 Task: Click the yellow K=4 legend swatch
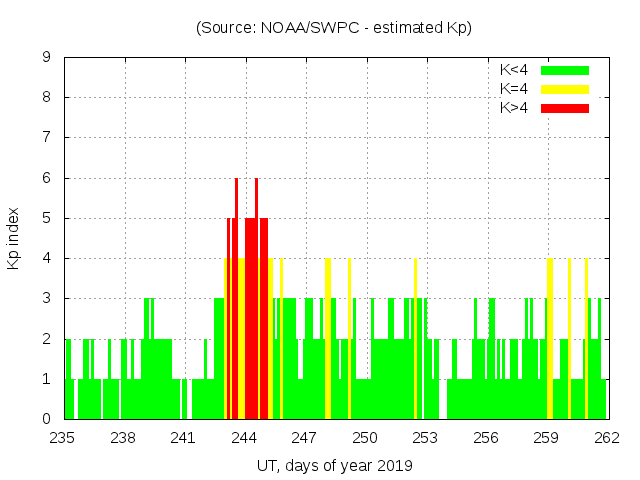(x=565, y=89)
